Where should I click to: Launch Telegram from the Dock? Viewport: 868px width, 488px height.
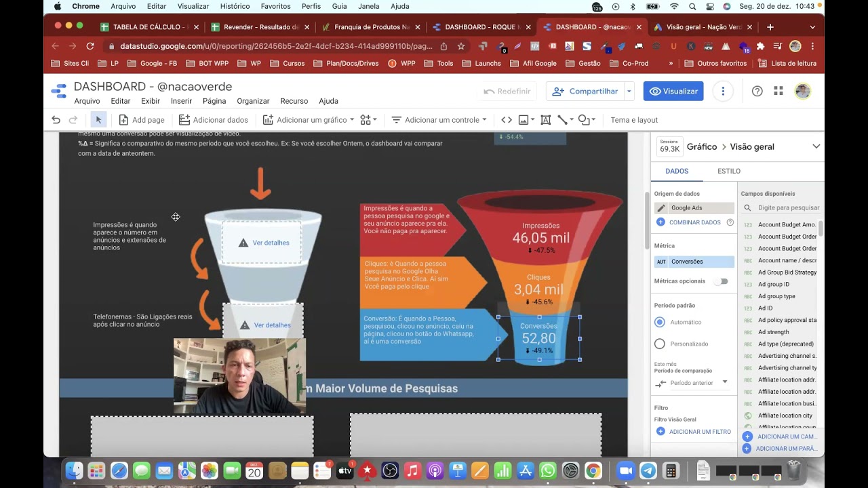point(648,470)
